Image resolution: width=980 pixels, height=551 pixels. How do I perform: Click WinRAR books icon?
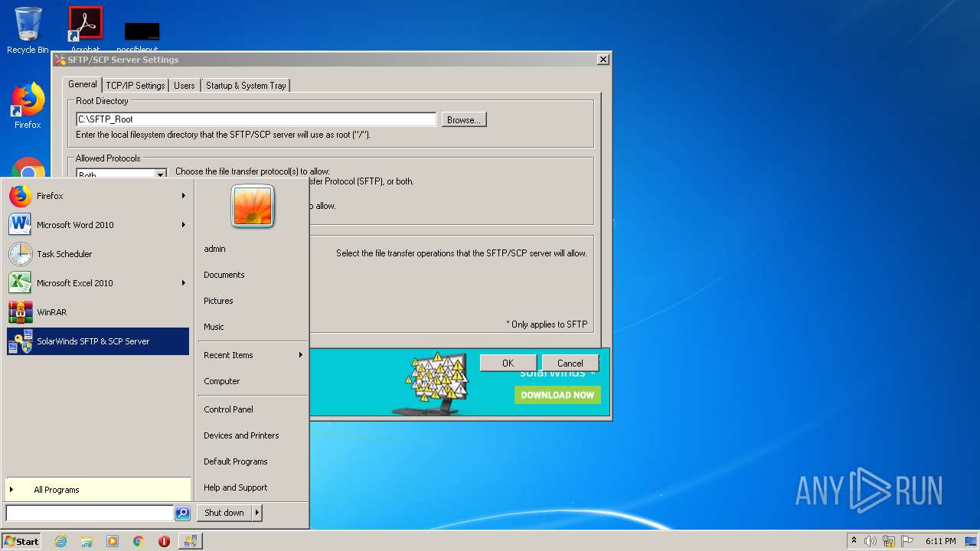[21, 312]
